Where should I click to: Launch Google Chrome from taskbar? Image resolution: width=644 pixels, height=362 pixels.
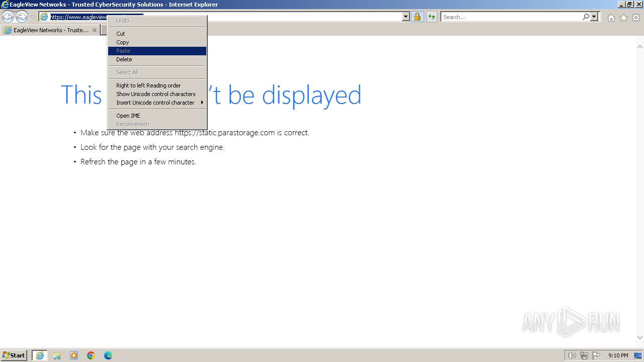[91, 355]
